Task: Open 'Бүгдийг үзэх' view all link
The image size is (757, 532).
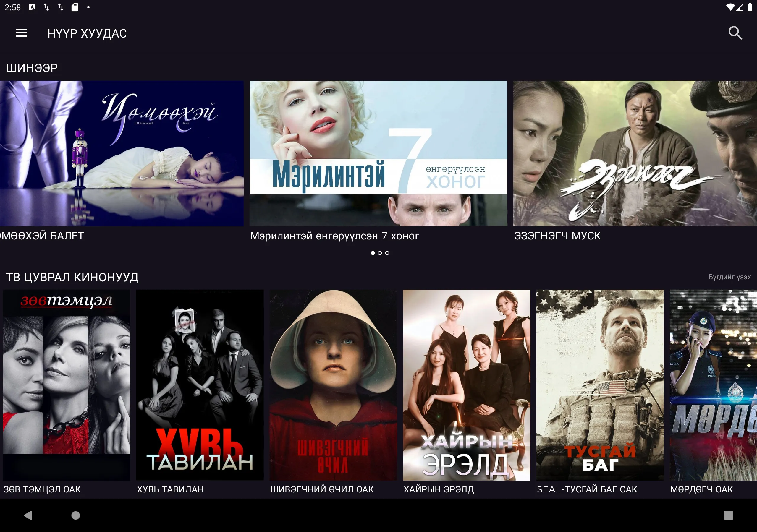Action: (729, 277)
